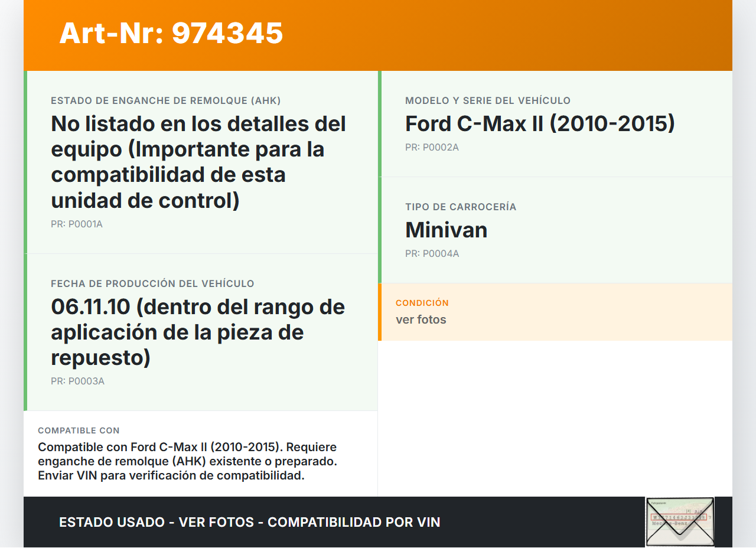Click the 'PR: P0004A' code
Image resolution: width=756 pixels, height=548 pixels.
pos(432,254)
